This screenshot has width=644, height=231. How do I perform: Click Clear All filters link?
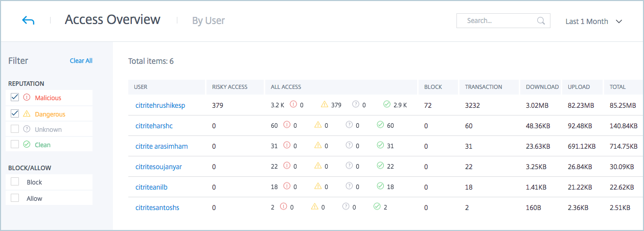(81, 61)
